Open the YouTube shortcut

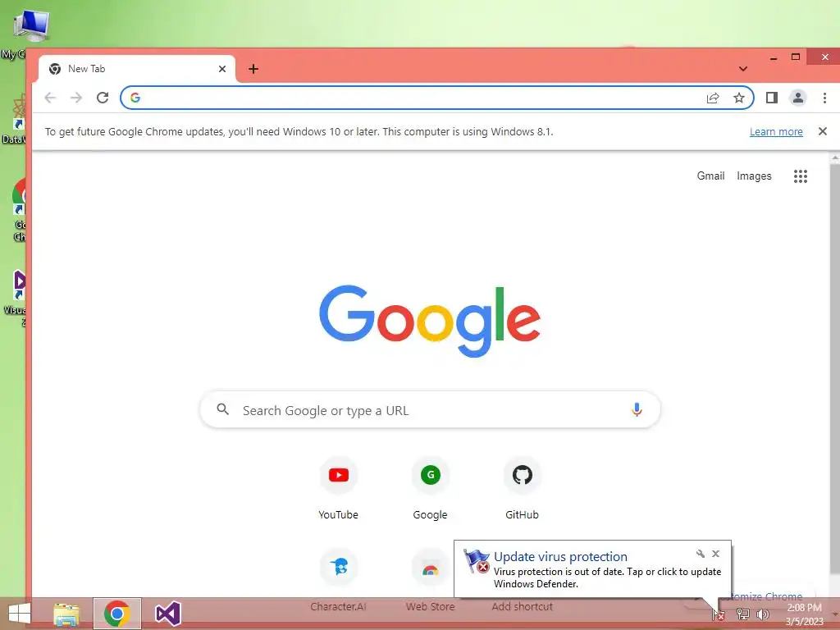338,488
